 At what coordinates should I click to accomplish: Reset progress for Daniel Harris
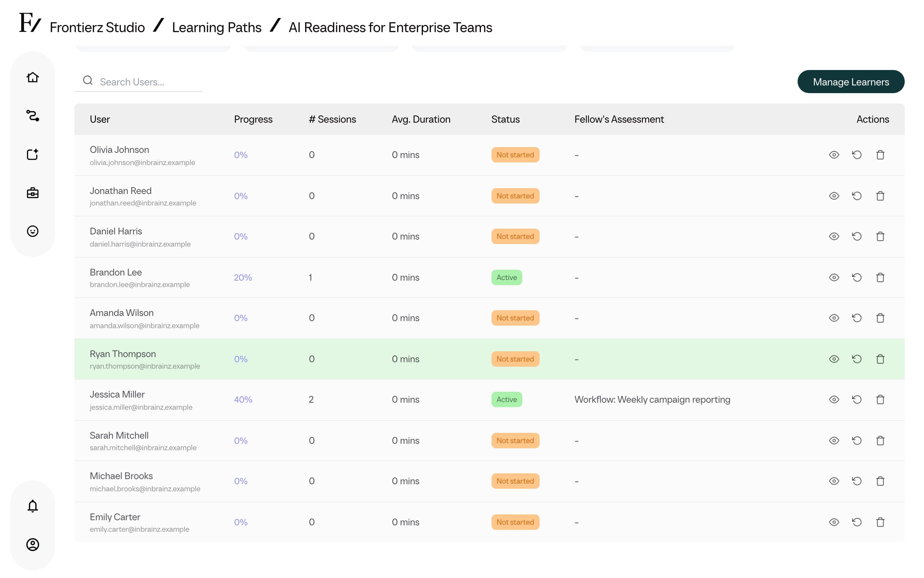tap(857, 236)
